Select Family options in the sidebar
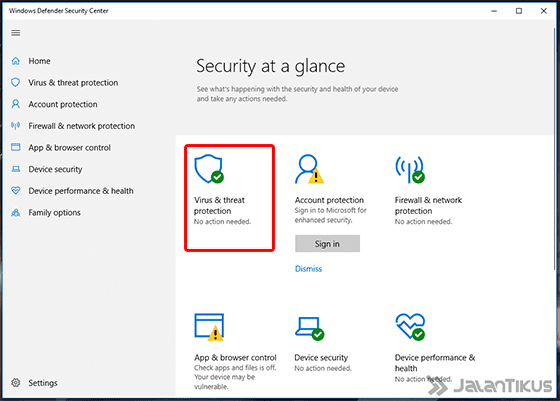560x401 pixels. (x=55, y=213)
